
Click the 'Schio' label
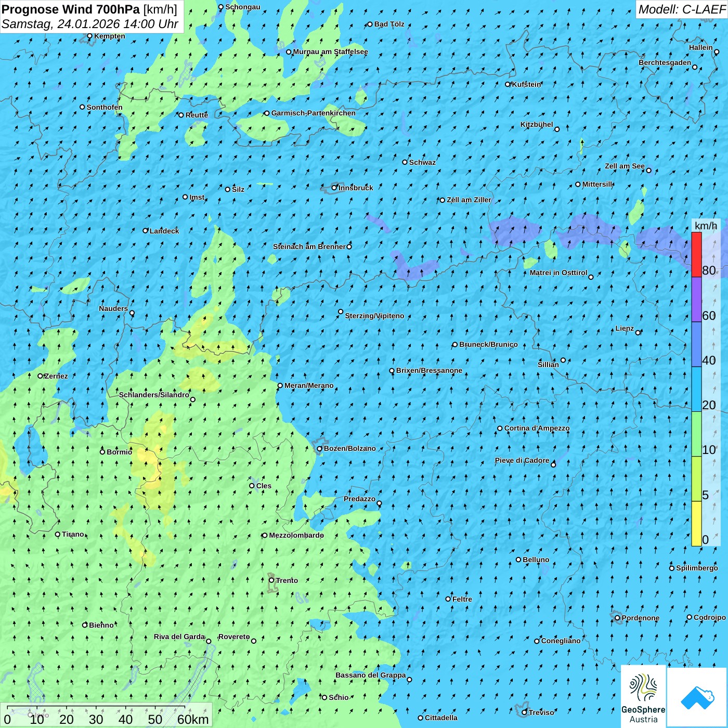[339, 697]
